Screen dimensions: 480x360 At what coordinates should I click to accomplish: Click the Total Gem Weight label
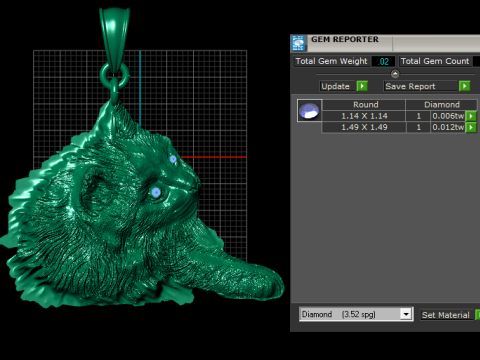331,61
